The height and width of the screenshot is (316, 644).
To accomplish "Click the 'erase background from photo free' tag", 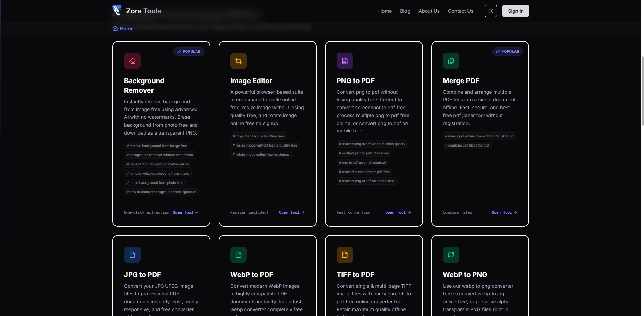I will pyautogui.click(x=155, y=182).
